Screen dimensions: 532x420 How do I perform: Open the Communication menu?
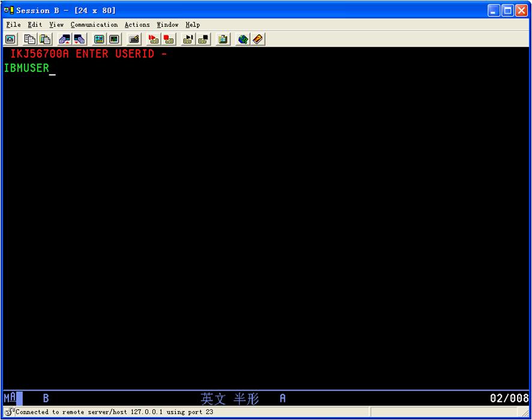tap(94, 25)
